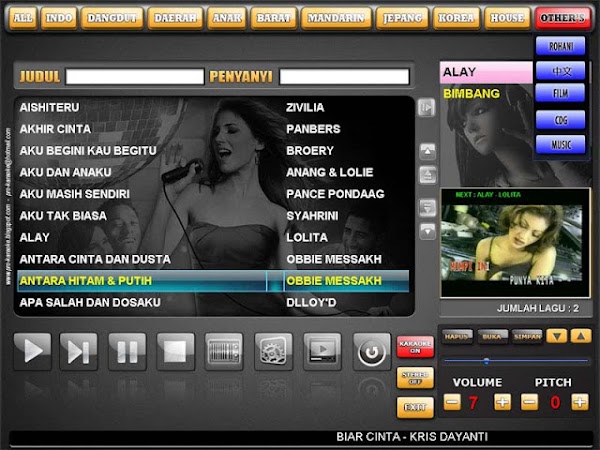This screenshot has width=600, height=450.
Task: Select the song AKU DAN ANAKU
Action: tap(65, 172)
